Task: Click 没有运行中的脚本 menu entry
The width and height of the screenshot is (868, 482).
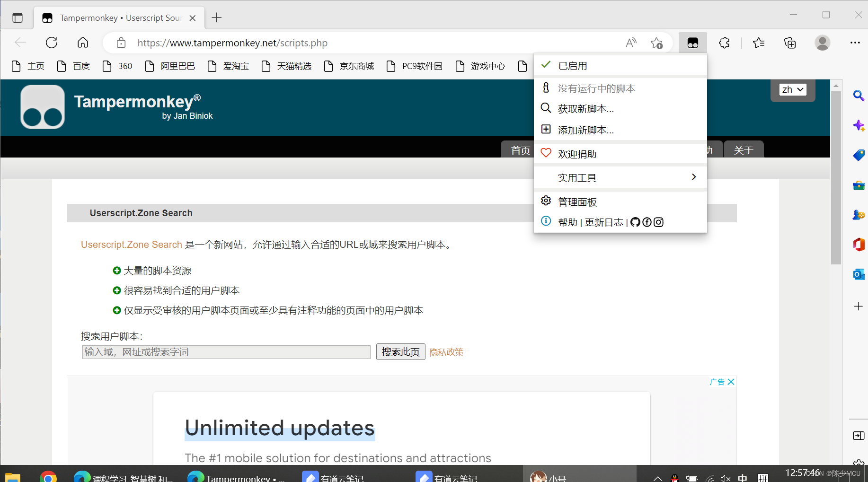Action: (620, 88)
